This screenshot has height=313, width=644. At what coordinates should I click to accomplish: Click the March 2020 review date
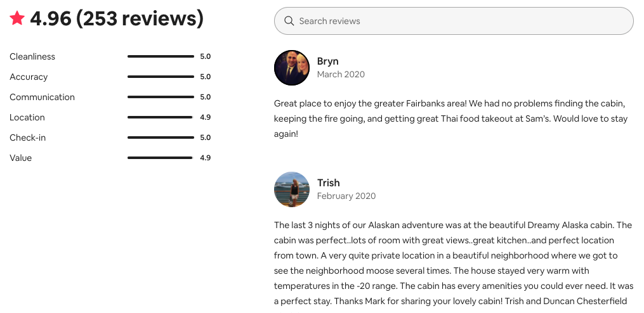[341, 74]
